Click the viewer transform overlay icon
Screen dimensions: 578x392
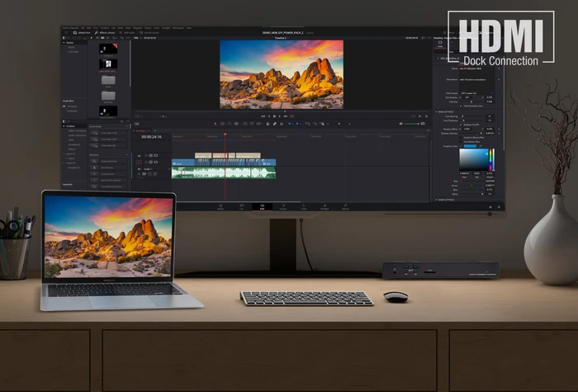(137, 116)
